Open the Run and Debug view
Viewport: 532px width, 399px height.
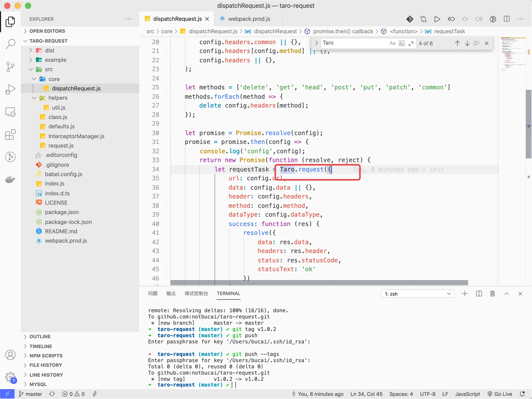tap(10, 89)
